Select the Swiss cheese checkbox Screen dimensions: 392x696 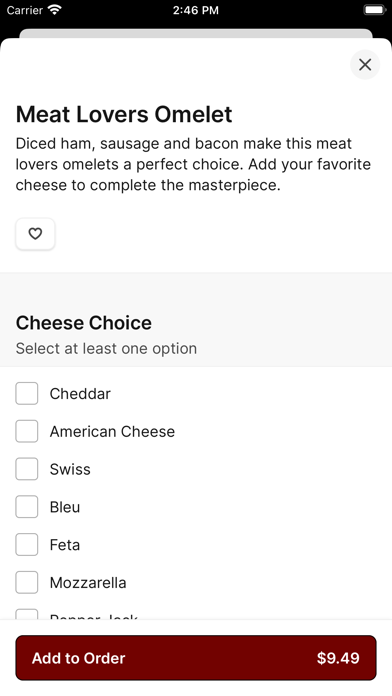27,469
